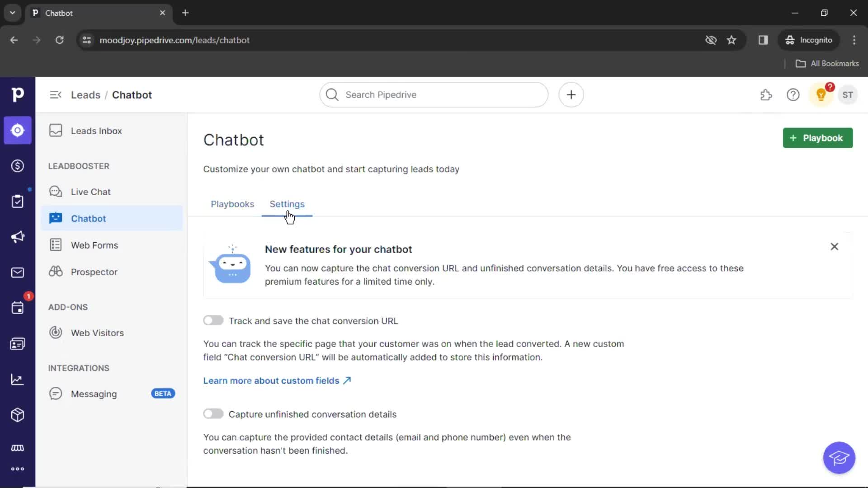868x488 pixels.
Task: Switch to the Playbooks tab
Action: 232,204
